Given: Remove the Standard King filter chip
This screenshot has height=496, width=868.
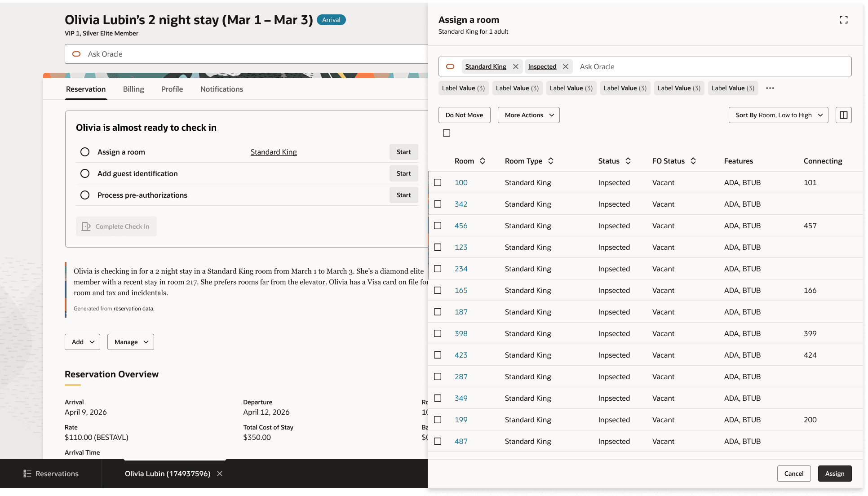Looking at the screenshot, I should [x=516, y=66].
